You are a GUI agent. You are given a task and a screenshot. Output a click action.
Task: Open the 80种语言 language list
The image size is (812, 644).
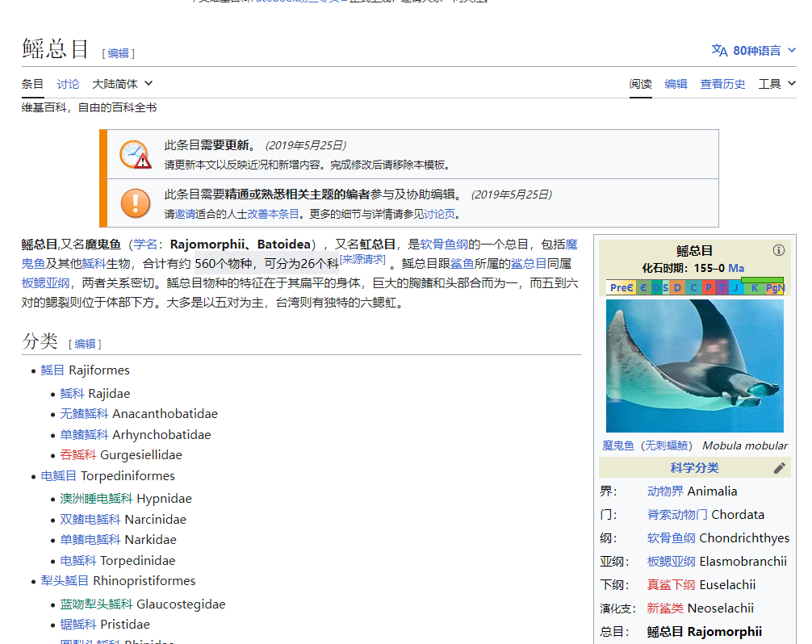pos(755,51)
